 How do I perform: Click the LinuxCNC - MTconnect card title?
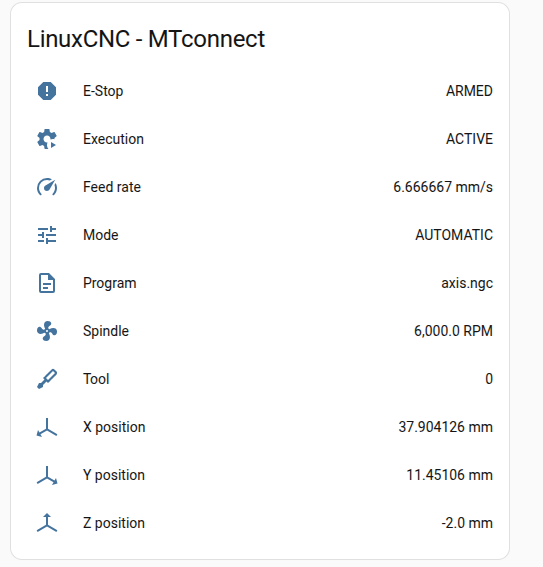146,39
